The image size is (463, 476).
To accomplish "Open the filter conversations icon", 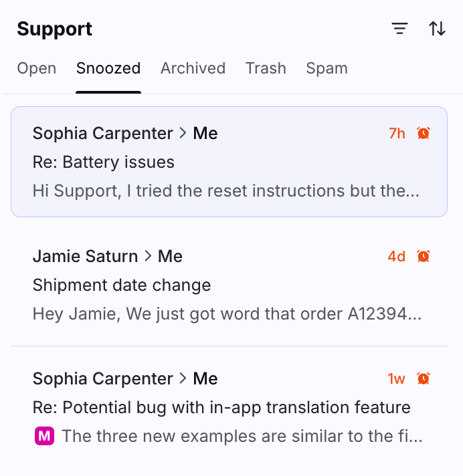I will 399,29.
